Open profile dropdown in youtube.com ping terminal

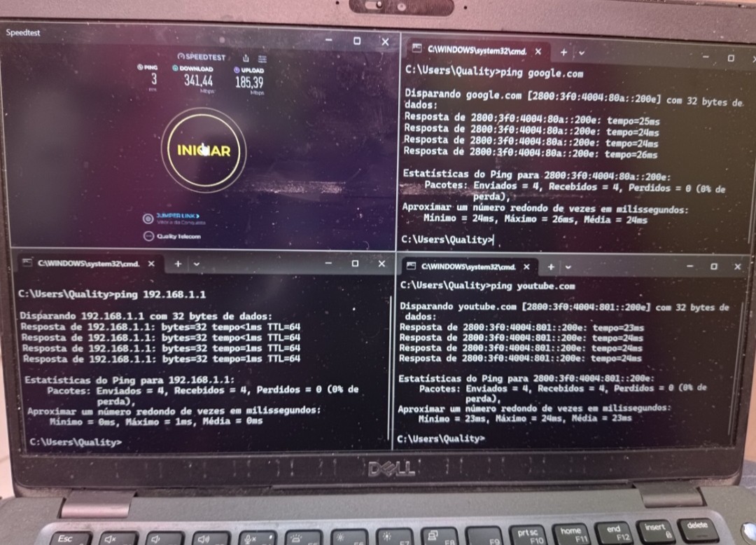pyautogui.click(x=568, y=268)
